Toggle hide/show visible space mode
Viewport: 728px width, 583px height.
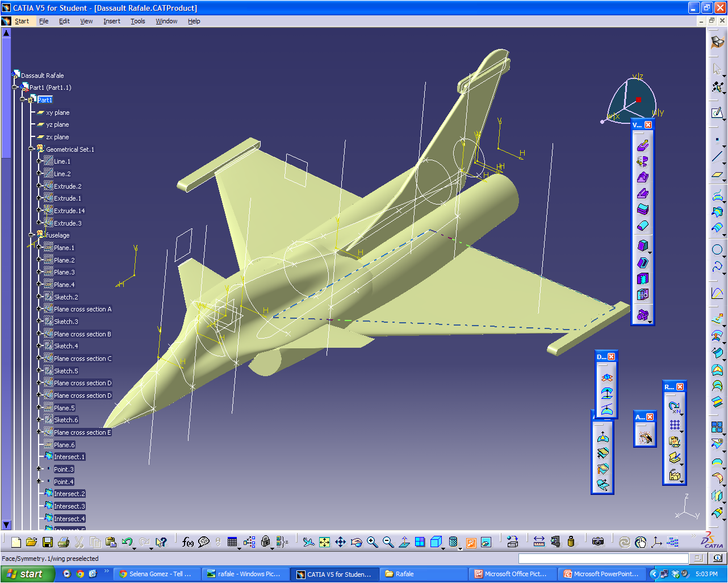[486, 542]
